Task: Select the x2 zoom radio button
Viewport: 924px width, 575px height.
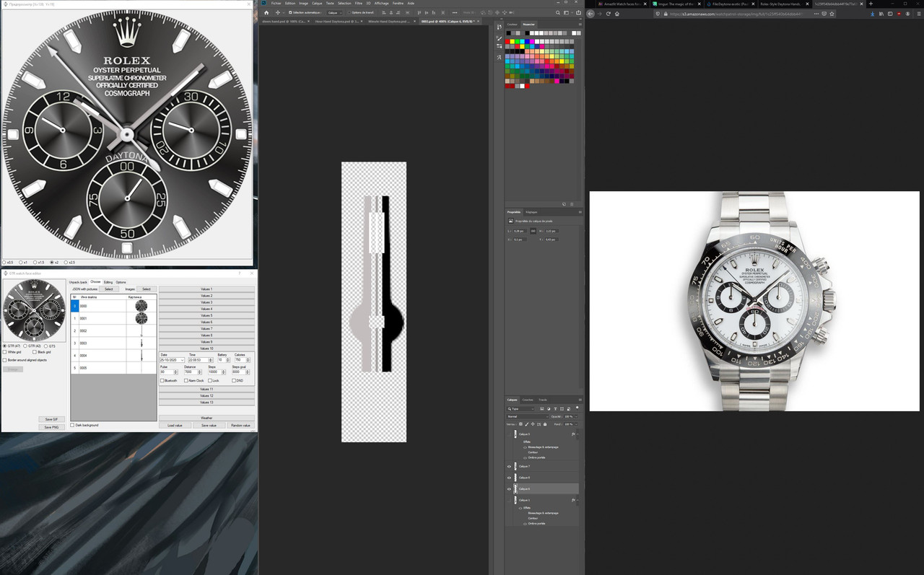Action: (51, 262)
